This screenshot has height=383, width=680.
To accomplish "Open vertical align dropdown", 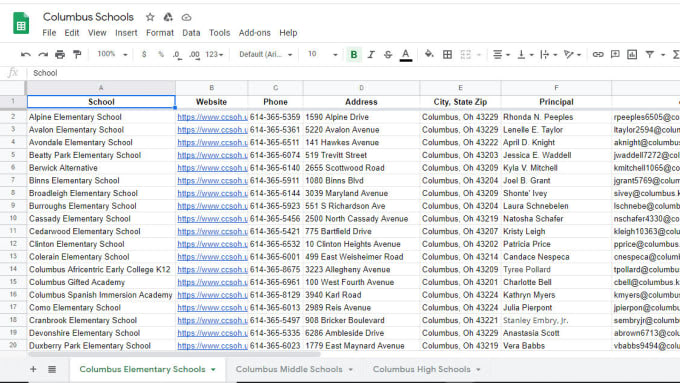I will (525, 55).
